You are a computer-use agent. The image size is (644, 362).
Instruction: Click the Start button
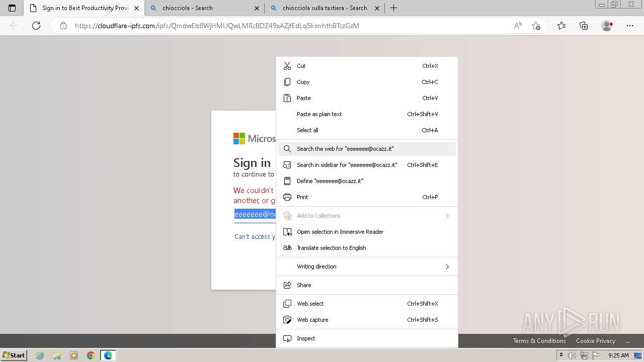coord(14,355)
